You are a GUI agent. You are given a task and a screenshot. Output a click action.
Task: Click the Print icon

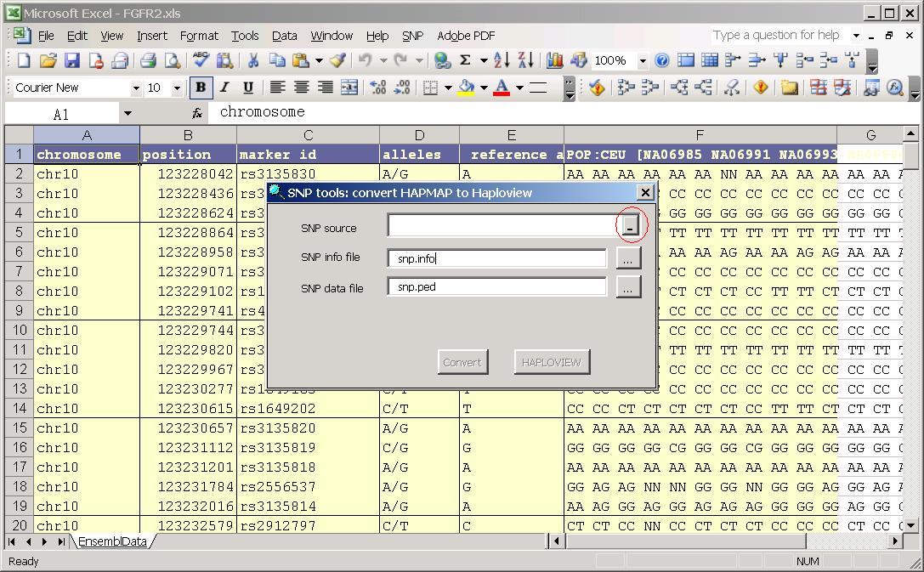click(149, 60)
